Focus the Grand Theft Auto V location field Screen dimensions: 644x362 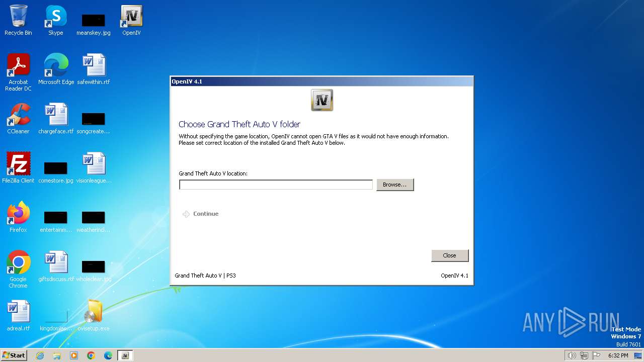coord(276,185)
